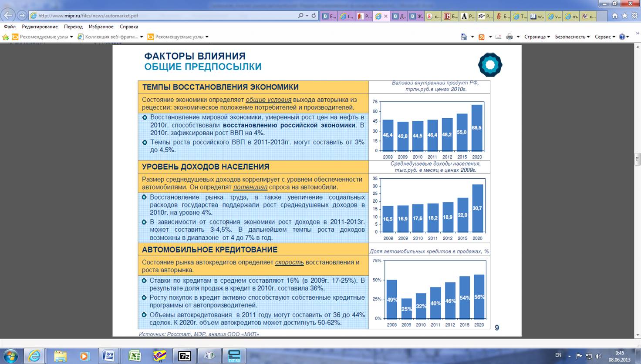Screen dimensions: 641x364
Task: Open the Сервис dropdown in command bar
Action: [x=605, y=37]
